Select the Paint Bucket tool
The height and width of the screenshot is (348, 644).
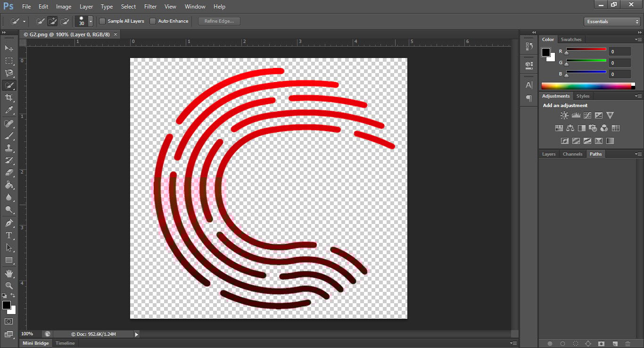[x=9, y=185]
